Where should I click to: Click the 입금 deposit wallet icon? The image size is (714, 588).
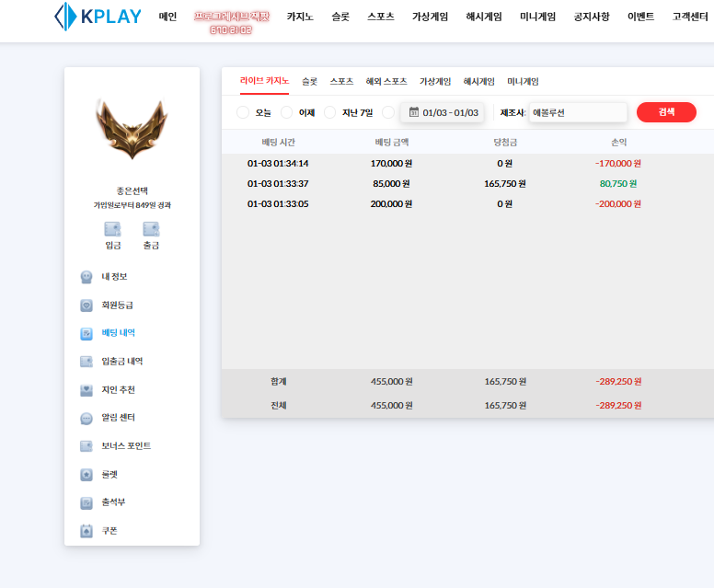[112, 229]
